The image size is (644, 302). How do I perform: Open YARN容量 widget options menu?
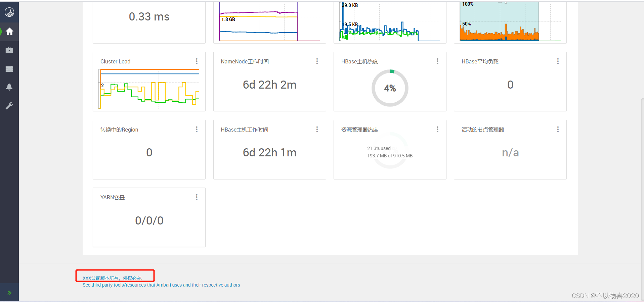(197, 197)
